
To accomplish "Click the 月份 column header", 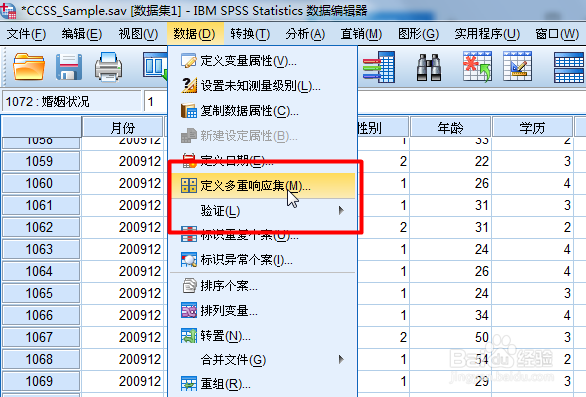I will (123, 127).
